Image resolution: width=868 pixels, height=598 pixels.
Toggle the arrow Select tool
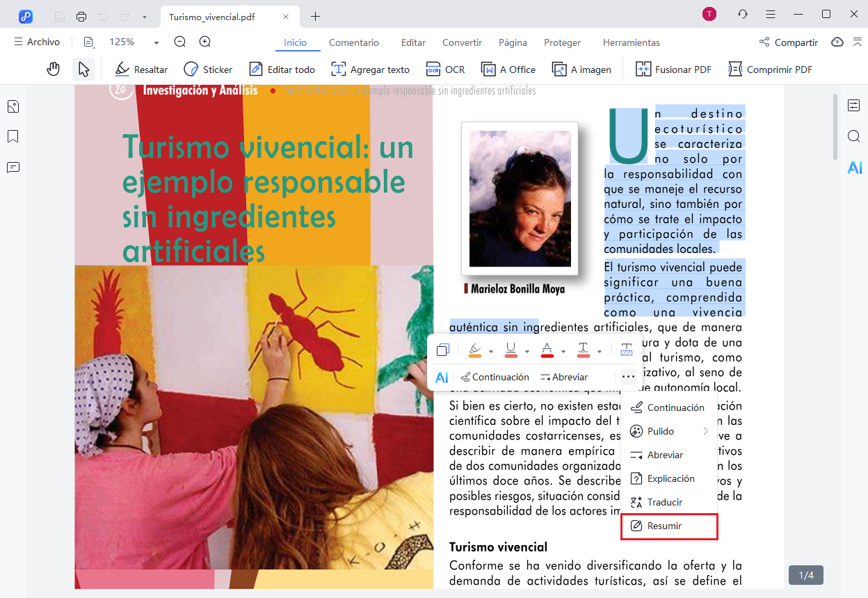83,70
